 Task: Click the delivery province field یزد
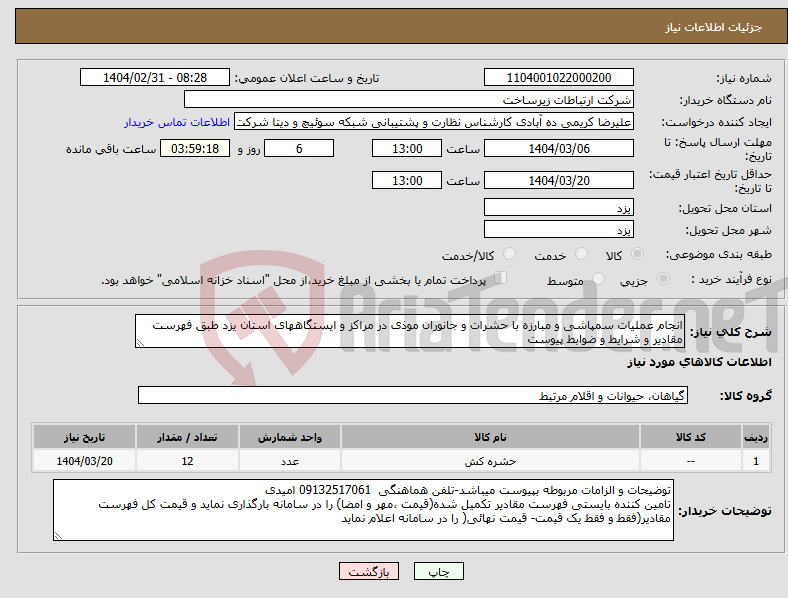[558, 207]
